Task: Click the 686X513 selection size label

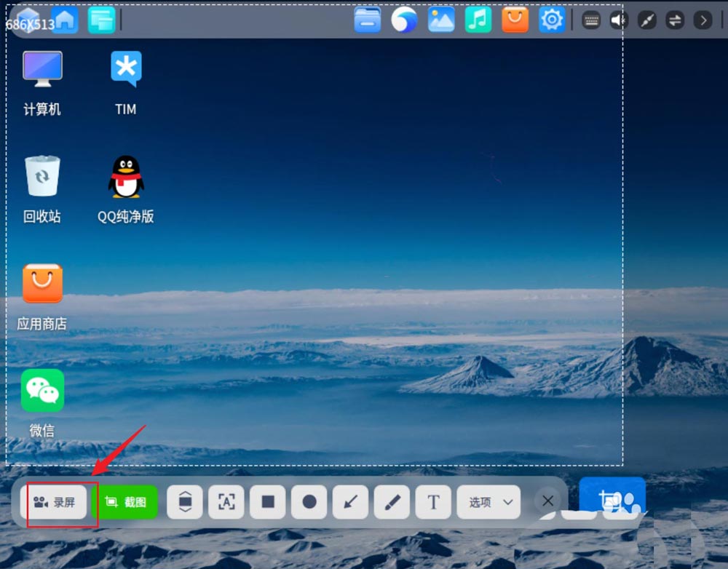Action: pyautogui.click(x=30, y=24)
